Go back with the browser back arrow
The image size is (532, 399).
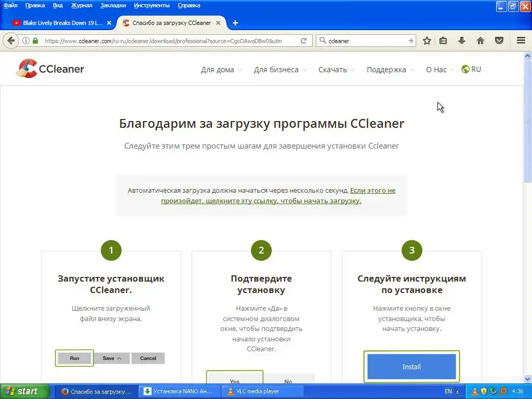coord(11,41)
